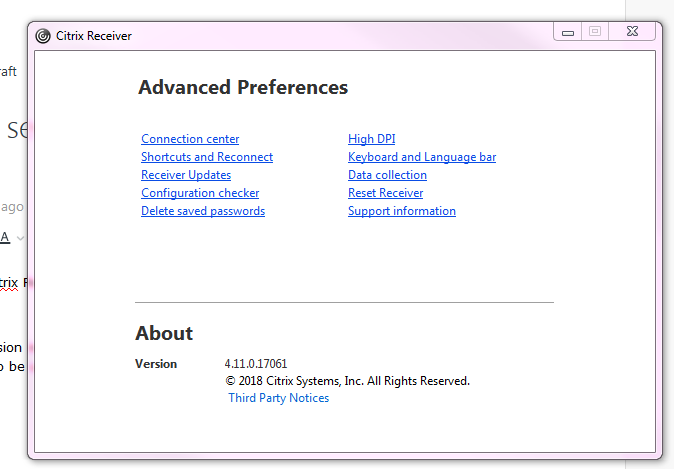Screen dimensions: 674x469
Task: Expand the dropdown chevron behind the dialog
Action: [x=21, y=238]
